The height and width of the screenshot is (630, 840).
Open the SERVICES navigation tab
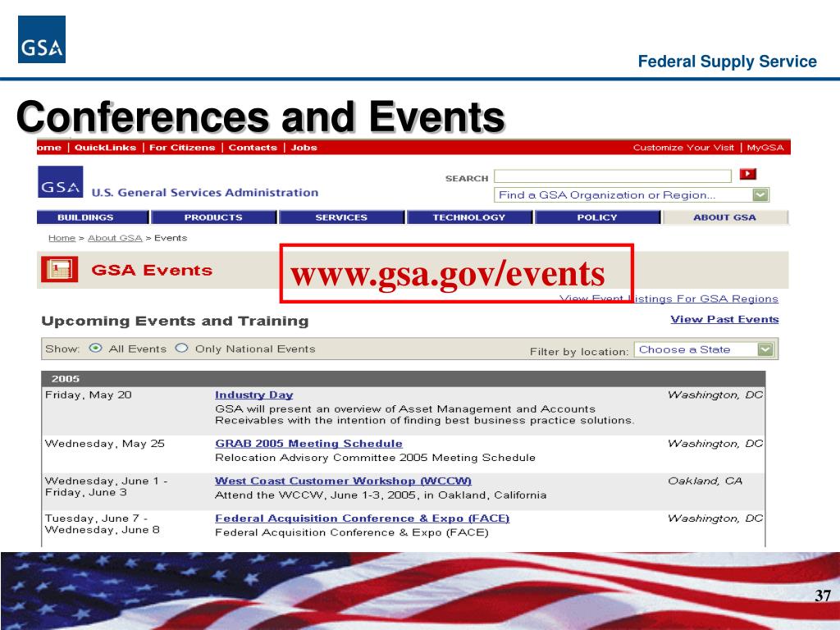click(341, 217)
